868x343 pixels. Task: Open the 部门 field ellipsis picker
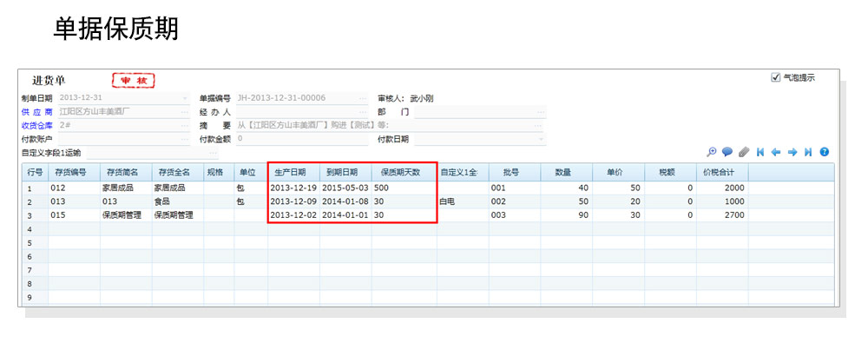pos(541,112)
